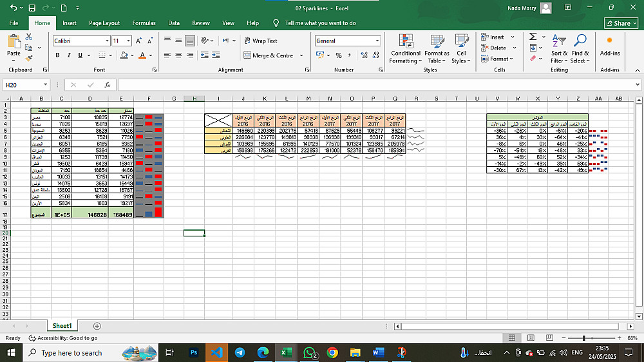Screen dimensions: 644x362
Task: Click the Save icon in quick access toolbar
Action: point(32,8)
